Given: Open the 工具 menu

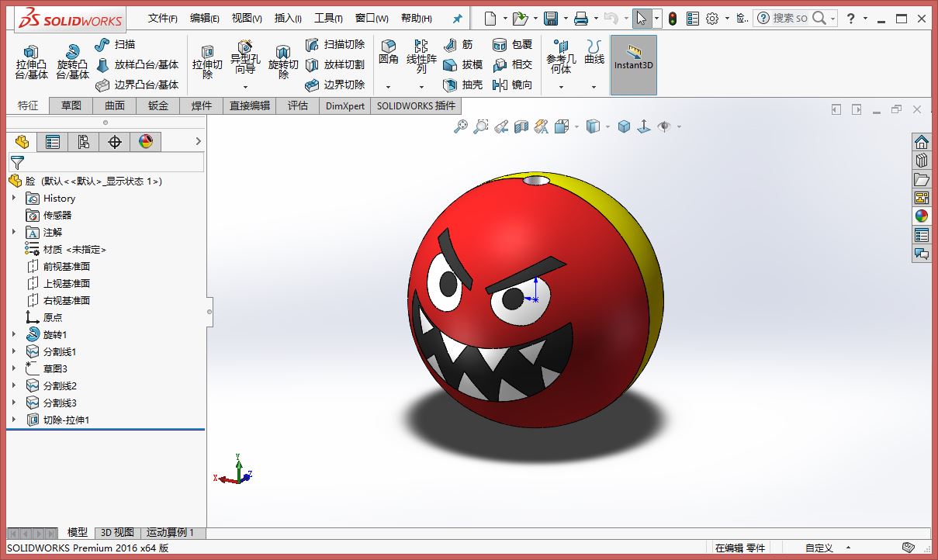Looking at the screenshot, I should tap(328, 19).
